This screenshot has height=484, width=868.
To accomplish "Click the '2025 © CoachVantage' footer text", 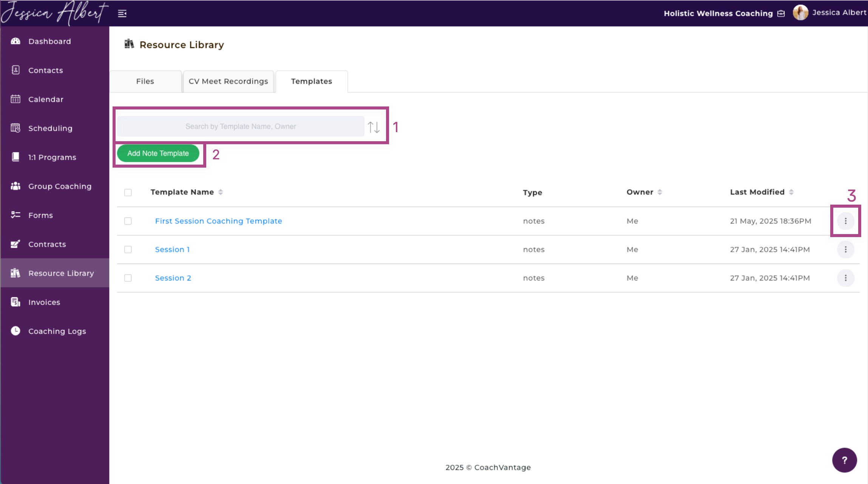I will [x=488, y=467].
